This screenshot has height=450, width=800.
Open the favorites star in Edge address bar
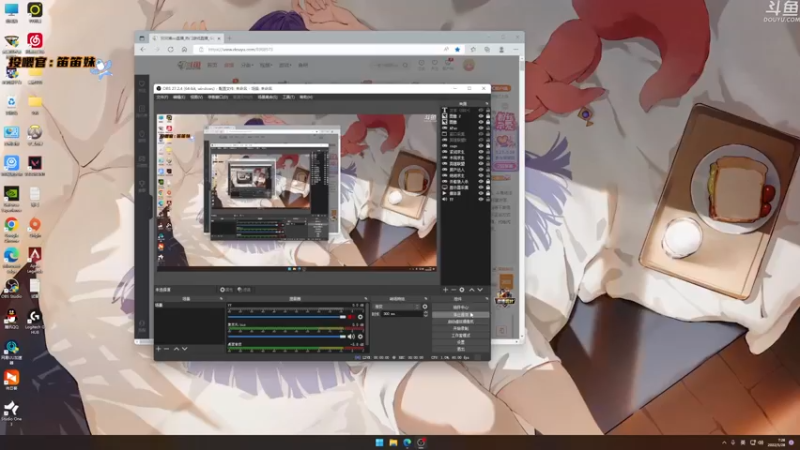(458, 49)
